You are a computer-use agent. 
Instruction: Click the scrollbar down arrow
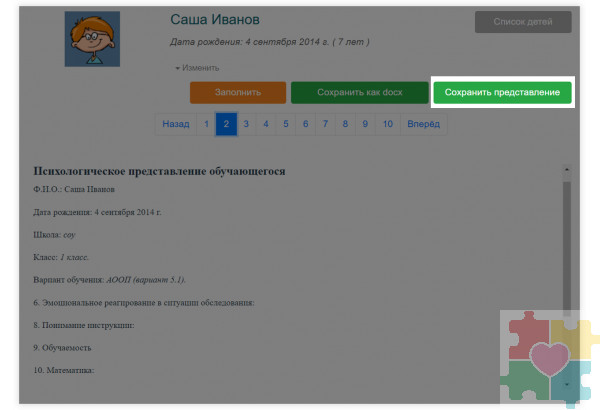(567, 383)
